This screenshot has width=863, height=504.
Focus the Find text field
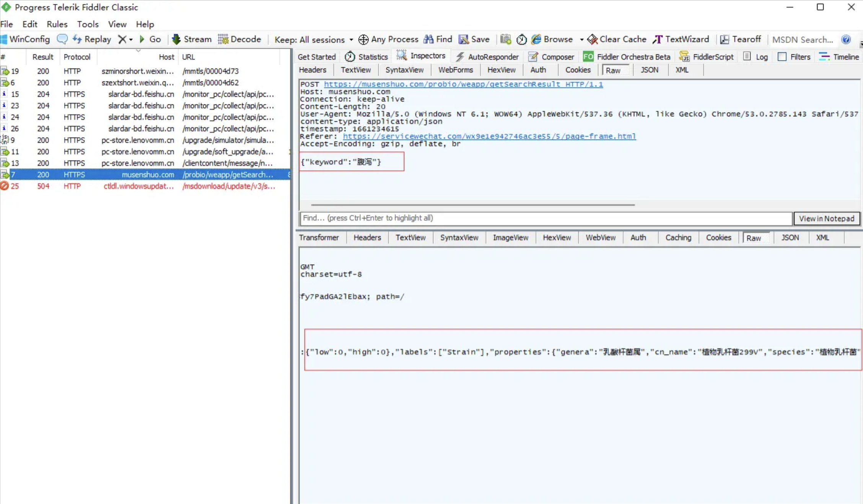(546, 218)
